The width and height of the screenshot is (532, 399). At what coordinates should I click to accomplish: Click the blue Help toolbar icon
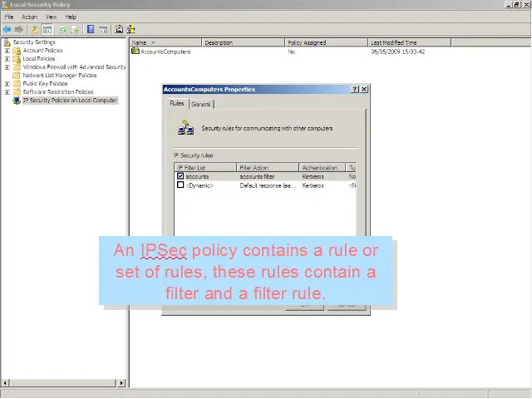[x=91, y=29]
